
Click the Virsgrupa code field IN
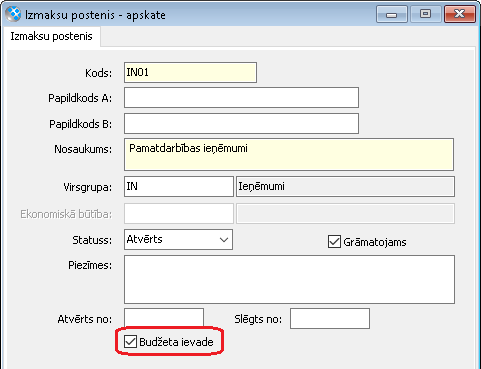point(179,186)
